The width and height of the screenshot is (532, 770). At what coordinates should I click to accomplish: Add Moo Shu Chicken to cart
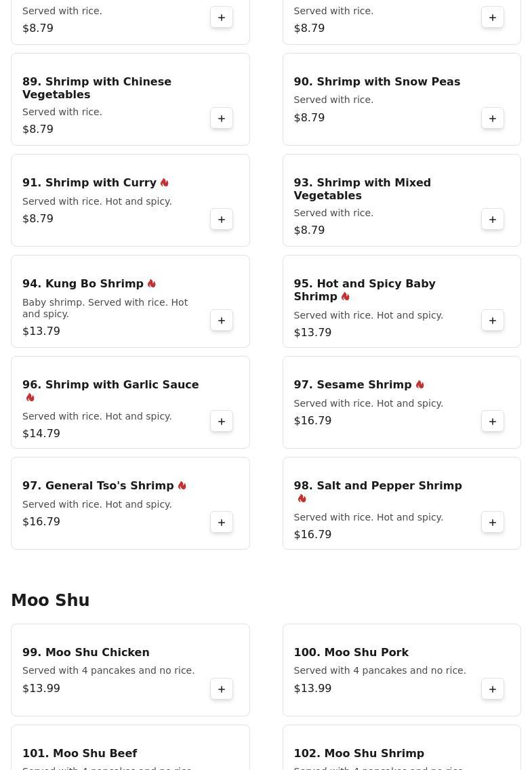click(x=222, y=689)
